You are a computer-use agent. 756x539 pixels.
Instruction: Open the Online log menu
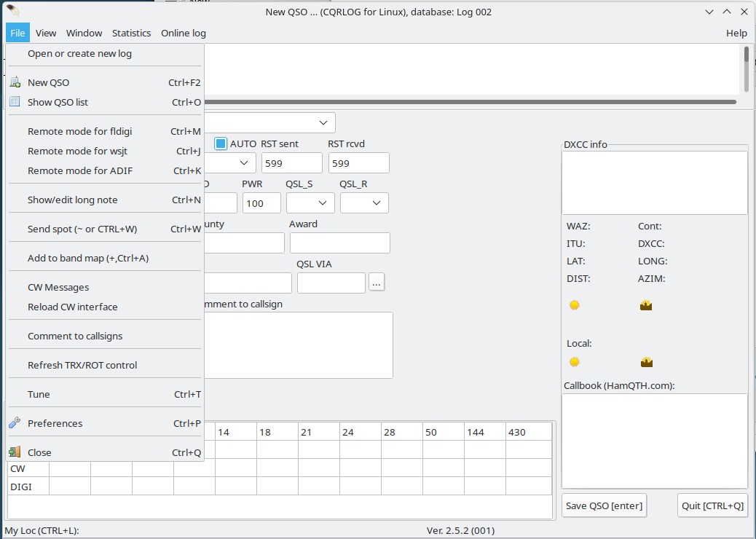click(x=184, y=33)
